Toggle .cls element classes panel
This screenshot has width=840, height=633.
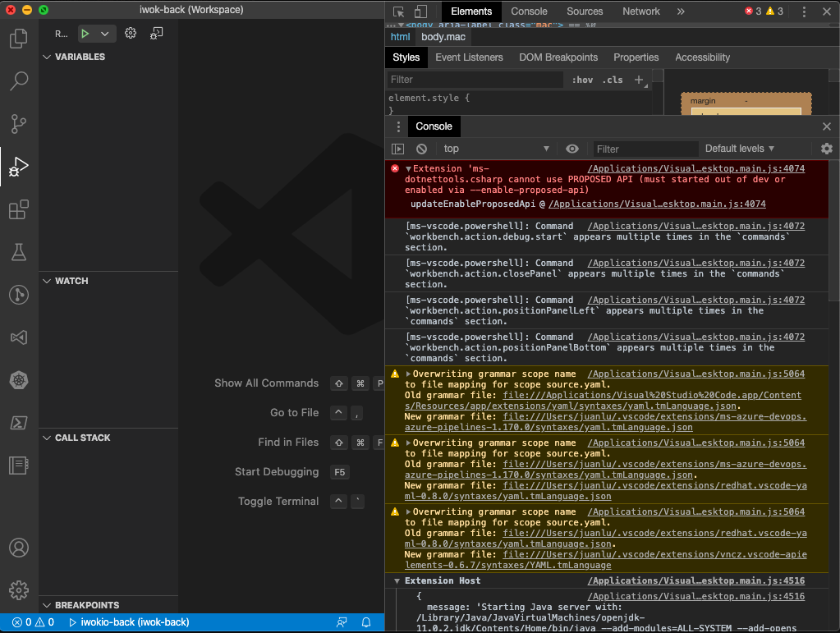(x=613, y=80)
